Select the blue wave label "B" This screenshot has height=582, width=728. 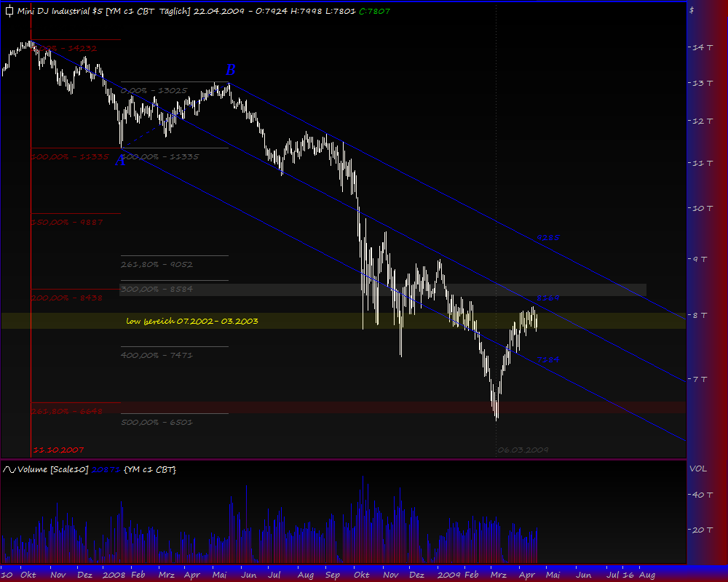[x=230, y=70]
